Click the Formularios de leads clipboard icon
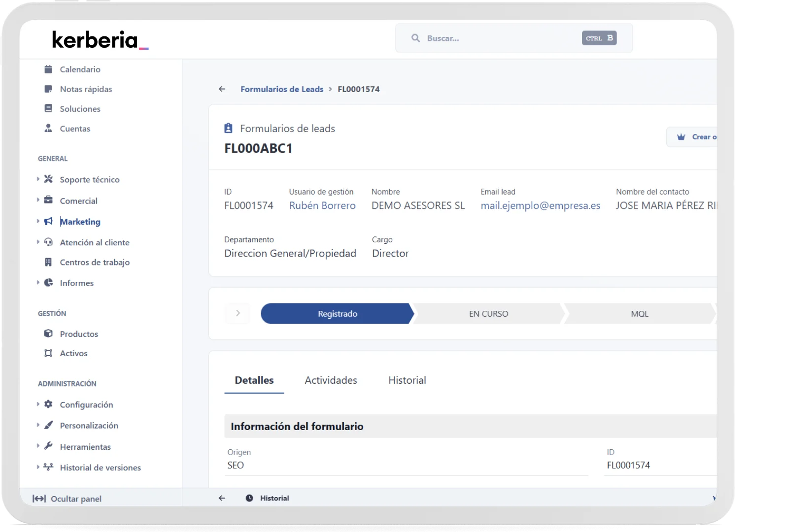This screenshot has height=532, width=785. pos(228,128)
